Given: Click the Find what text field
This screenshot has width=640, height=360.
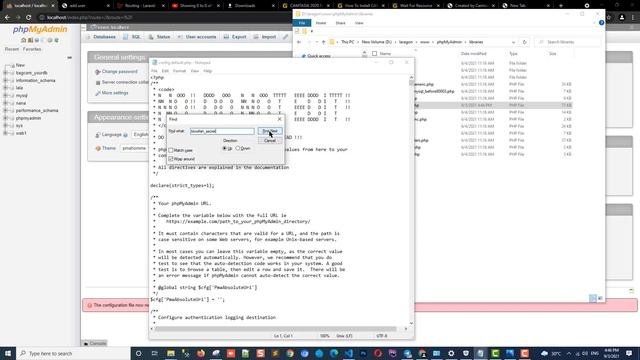Looking at the screenshot, I should (222, 131).
